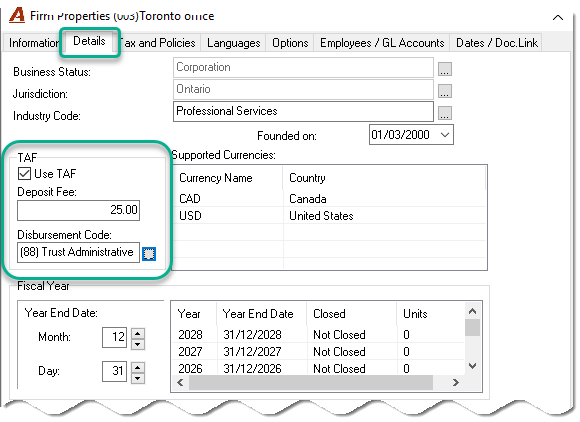
Task: Select the USD currency row
Action: [329, 216]
